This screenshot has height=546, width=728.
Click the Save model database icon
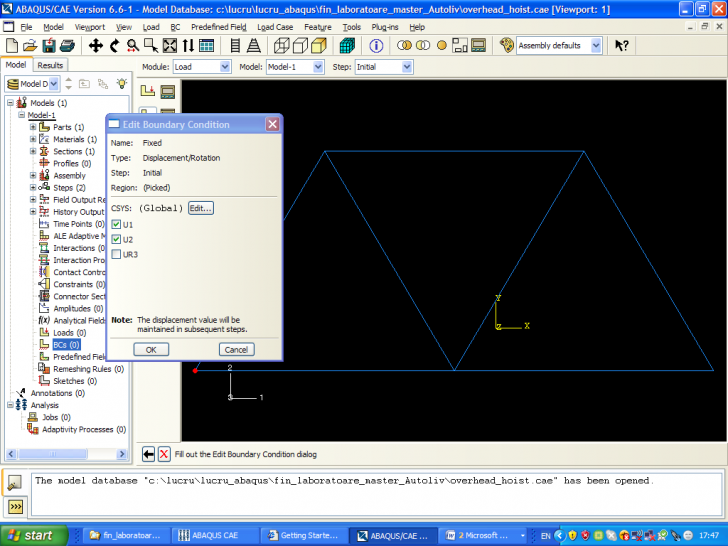coord(48,45)
